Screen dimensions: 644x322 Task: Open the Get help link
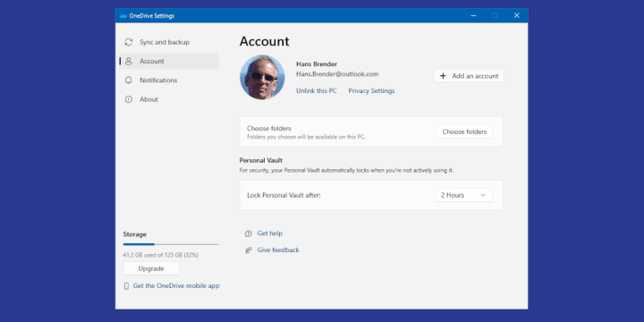[x=270, y=233]
